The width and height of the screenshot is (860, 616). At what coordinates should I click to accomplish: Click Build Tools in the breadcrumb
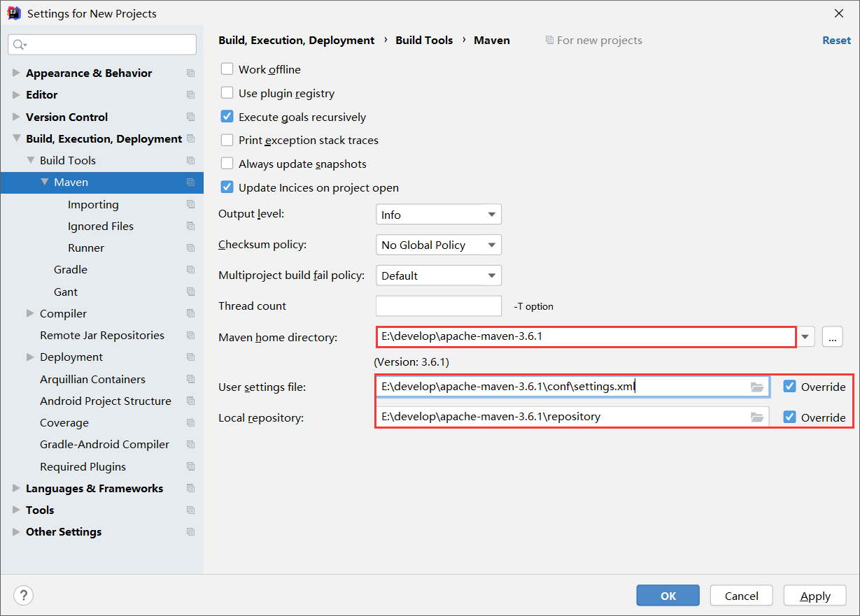point(424,41)
